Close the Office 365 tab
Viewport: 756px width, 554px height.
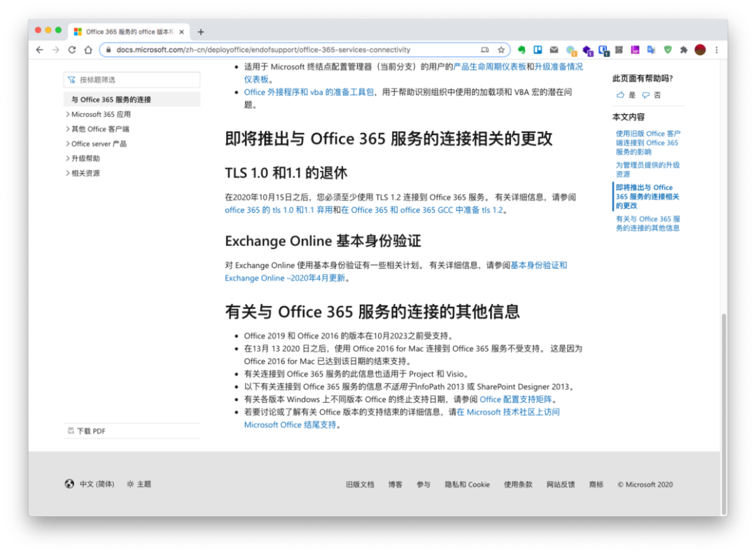click(x=182, y=32)
